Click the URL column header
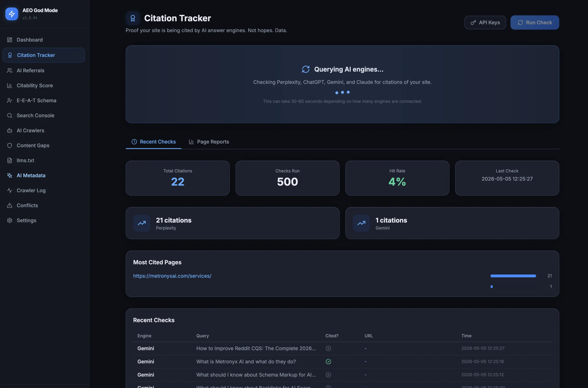Screen dimensions: 588x388 click(369, 336)
